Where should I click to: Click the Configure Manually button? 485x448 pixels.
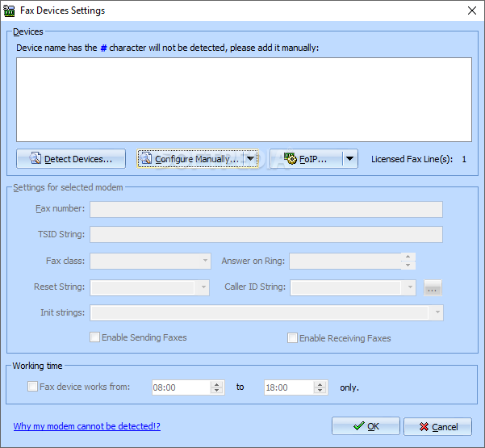tap(190, 159)
